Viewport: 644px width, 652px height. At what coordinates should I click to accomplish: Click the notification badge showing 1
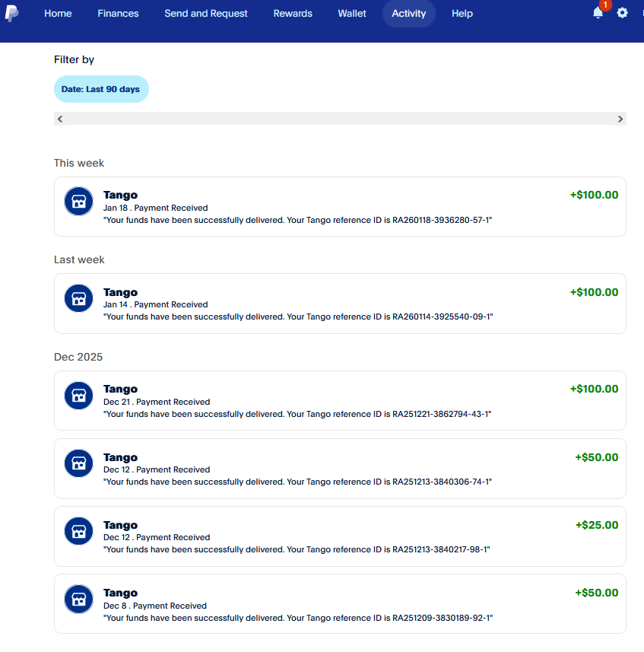[604, 5]
